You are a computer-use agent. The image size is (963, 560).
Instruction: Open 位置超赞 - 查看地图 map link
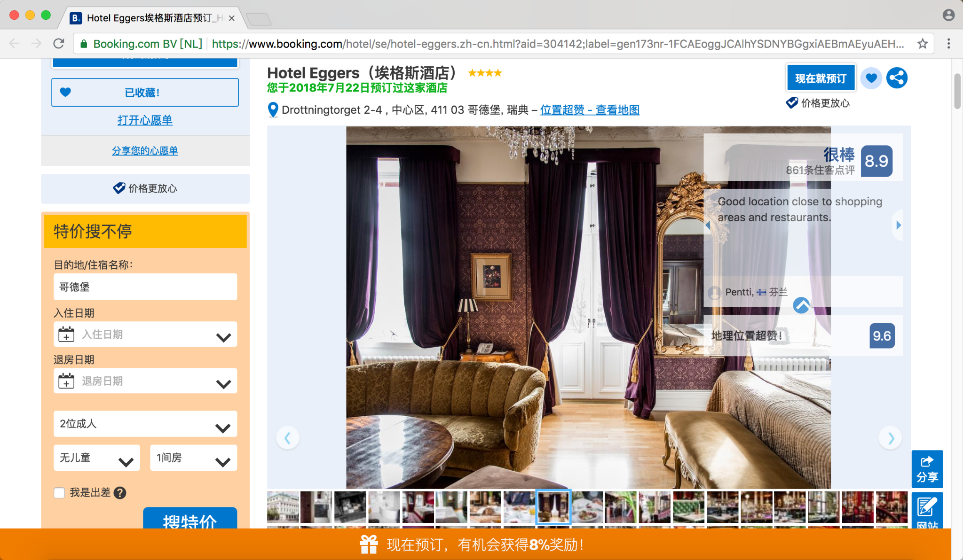pos(590,110)
